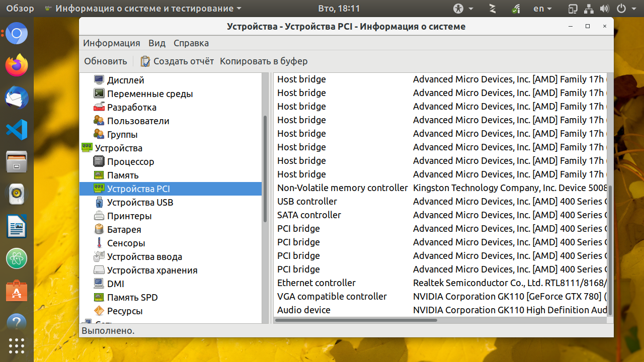This screenshot has width=644, height=362.
Task: Select the Battery icon in sidebar
Action: coord(99,230)
